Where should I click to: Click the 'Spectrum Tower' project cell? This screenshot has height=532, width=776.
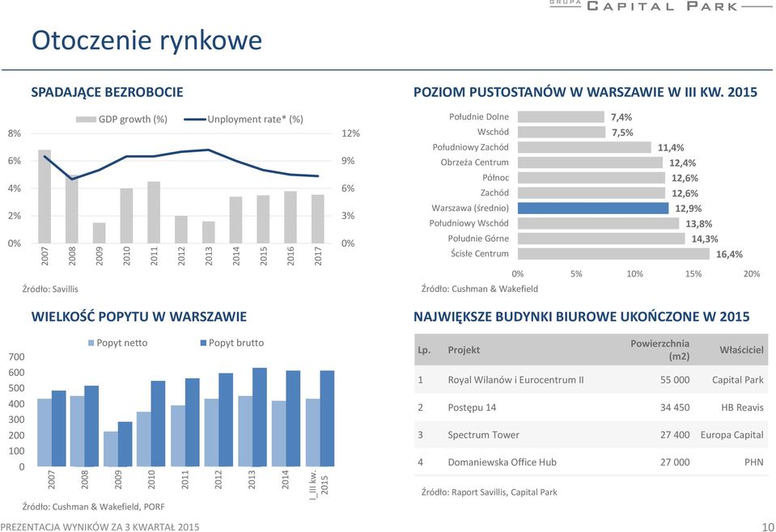484,435
